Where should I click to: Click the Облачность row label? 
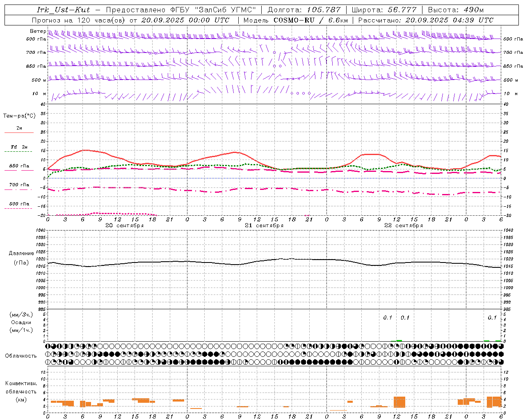click(x=21, y=356)
